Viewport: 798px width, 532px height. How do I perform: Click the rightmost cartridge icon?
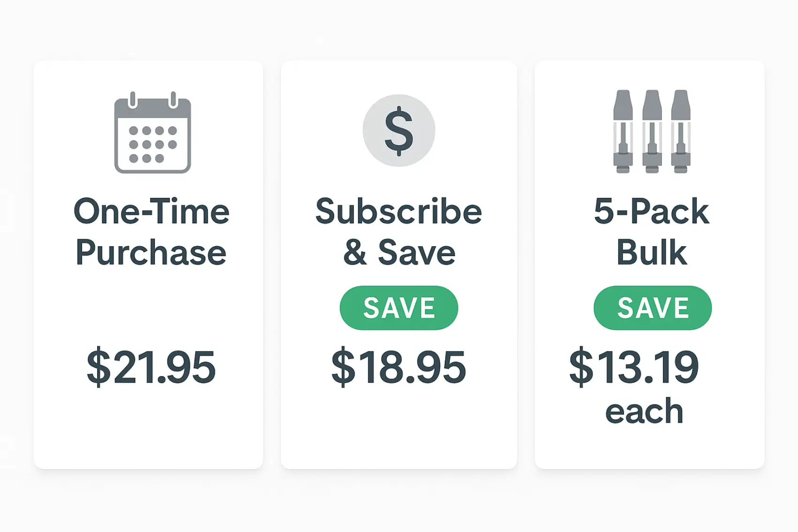(681, 131)
